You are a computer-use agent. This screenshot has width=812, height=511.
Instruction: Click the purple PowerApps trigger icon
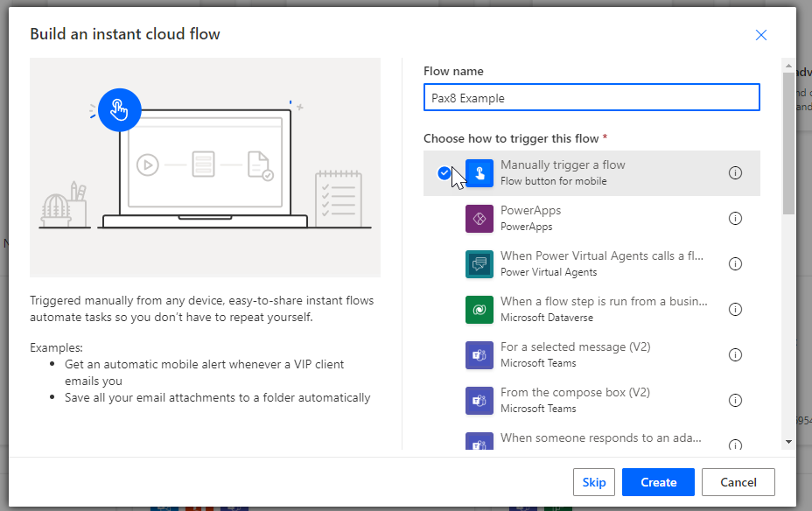pyautogui.click(x=479, y=219)
